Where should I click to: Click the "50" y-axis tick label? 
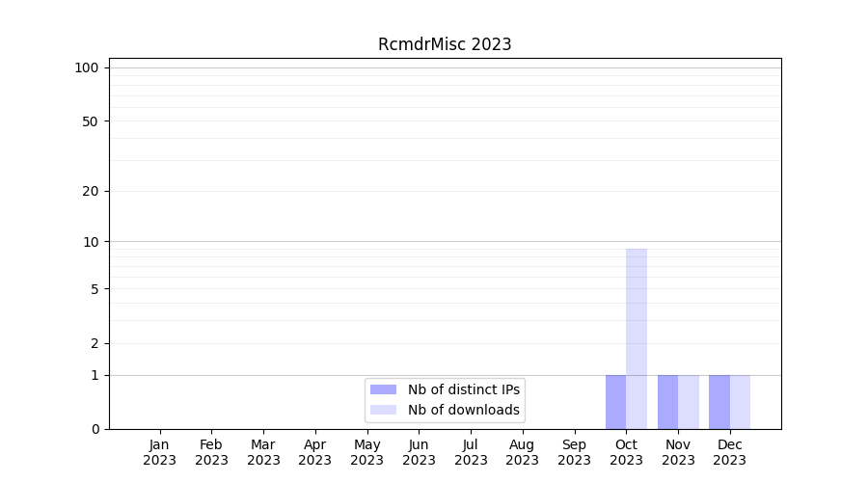91,121
